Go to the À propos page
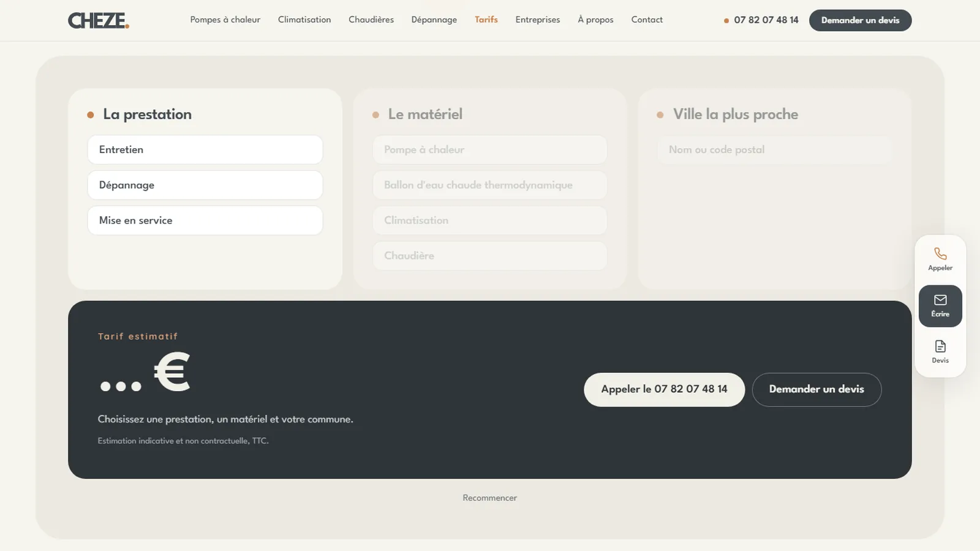The image size is (980, 551). pos(595,20)
